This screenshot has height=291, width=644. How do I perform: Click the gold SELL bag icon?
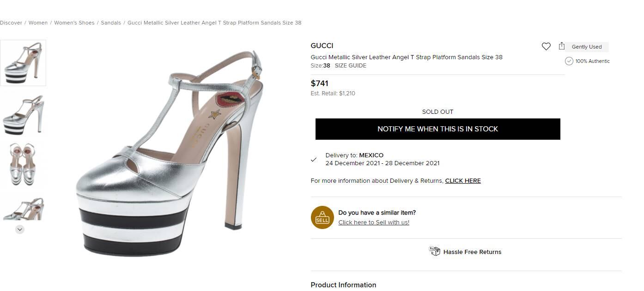[322, 217]
